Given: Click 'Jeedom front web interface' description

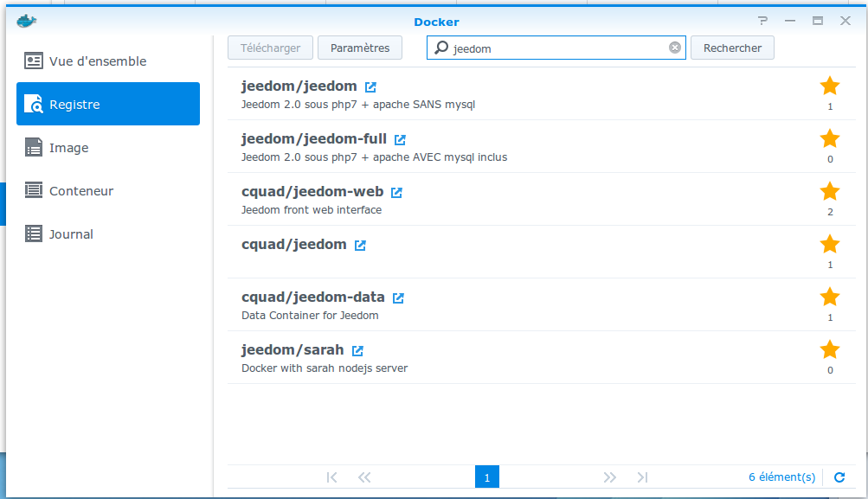Looking at the screenshot, I should pyautogui.click(x=312, y=209).
